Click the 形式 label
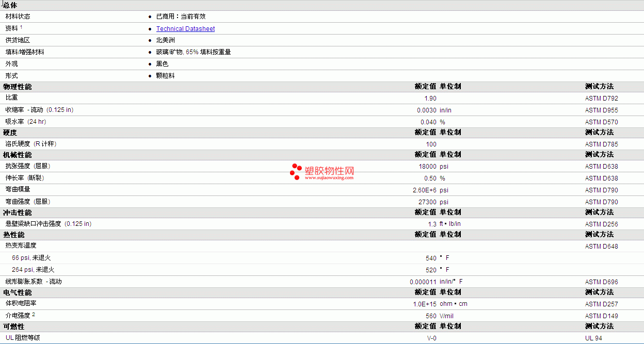 [x=12, y=76]
